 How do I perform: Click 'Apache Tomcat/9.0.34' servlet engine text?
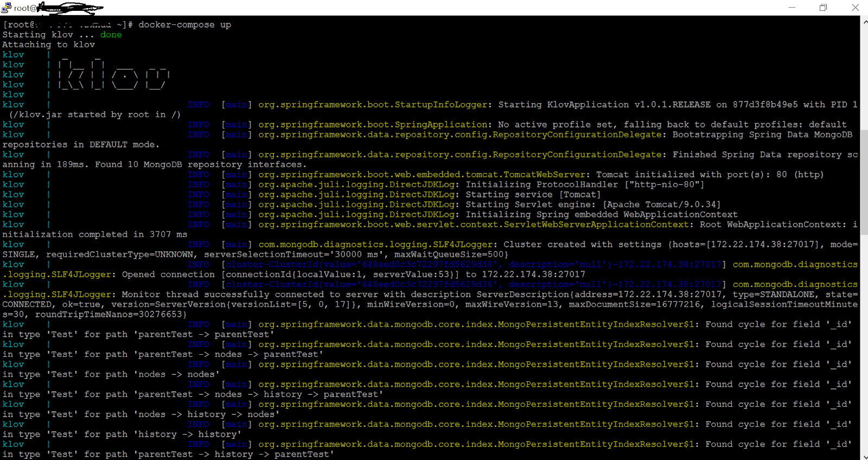click(661, 205)
